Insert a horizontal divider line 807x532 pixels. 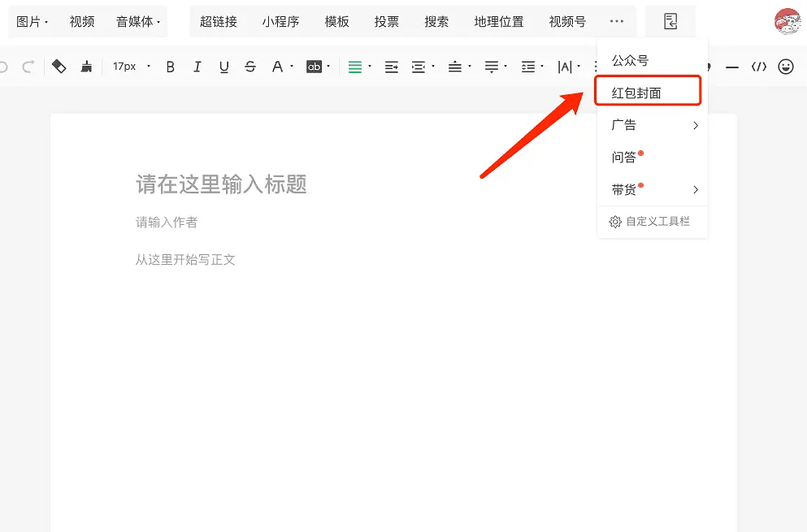731,66
